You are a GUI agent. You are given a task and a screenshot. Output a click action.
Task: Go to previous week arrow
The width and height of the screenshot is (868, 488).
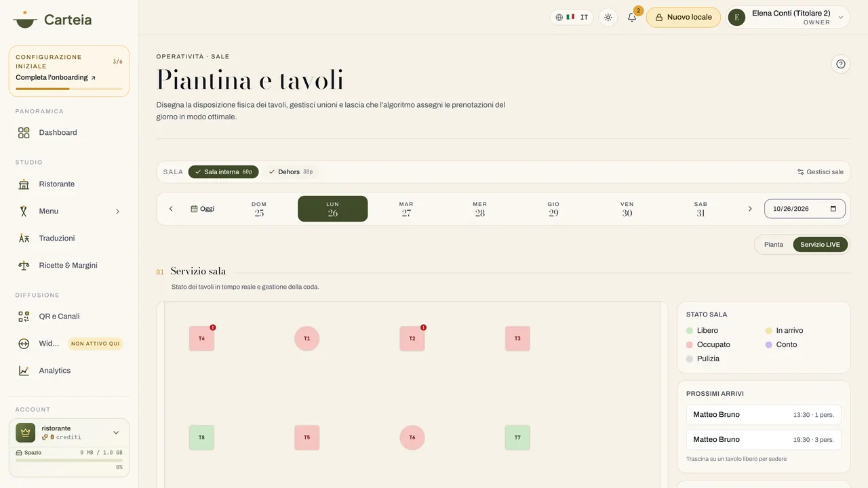(x=171, y=209)
